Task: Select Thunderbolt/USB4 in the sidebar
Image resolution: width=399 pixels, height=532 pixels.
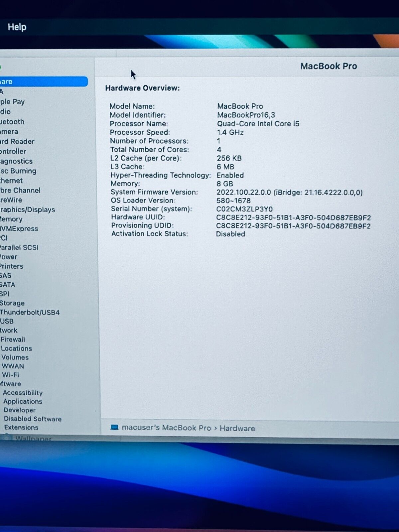Action: tap(30, 312)
